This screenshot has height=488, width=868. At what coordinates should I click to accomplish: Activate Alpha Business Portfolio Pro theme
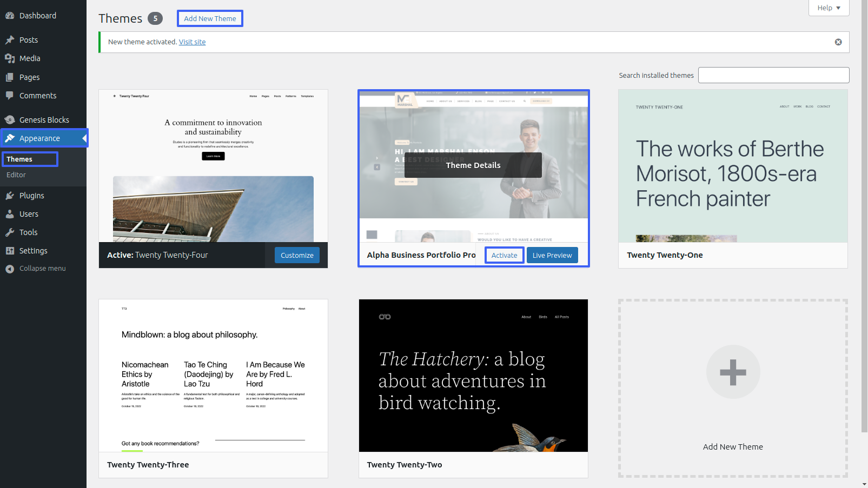(504, 255)
